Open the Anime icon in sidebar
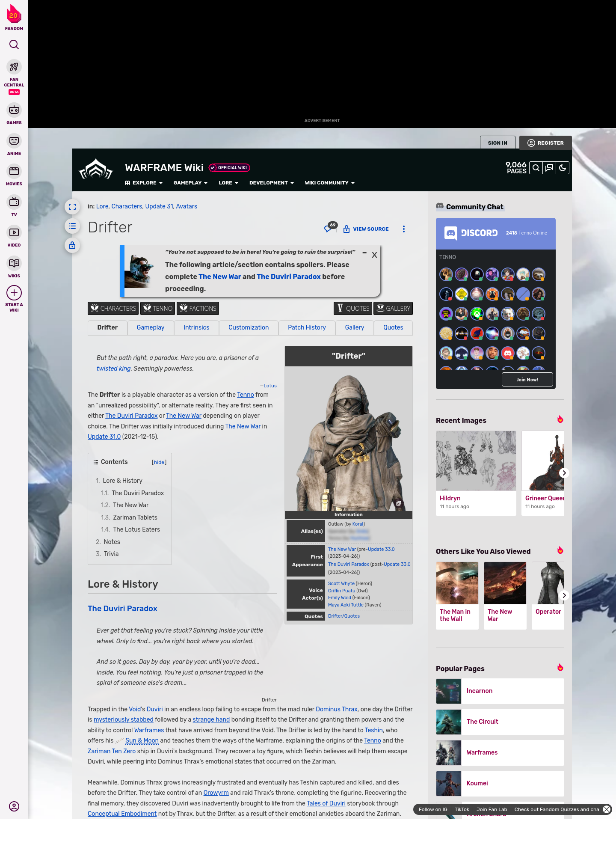The image size is (616, 856). pyautogui.click(x=14, y=141)
